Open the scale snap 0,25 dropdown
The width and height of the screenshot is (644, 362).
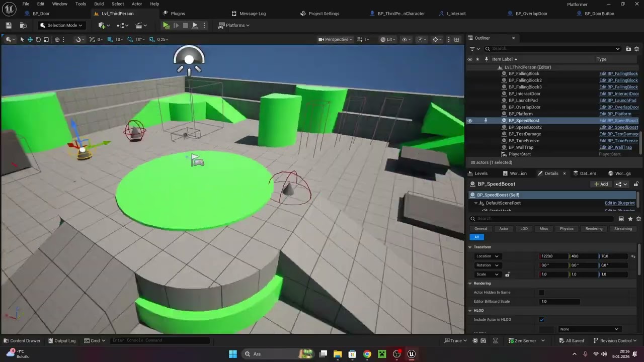pyautogui.click(x=163, y=39)
